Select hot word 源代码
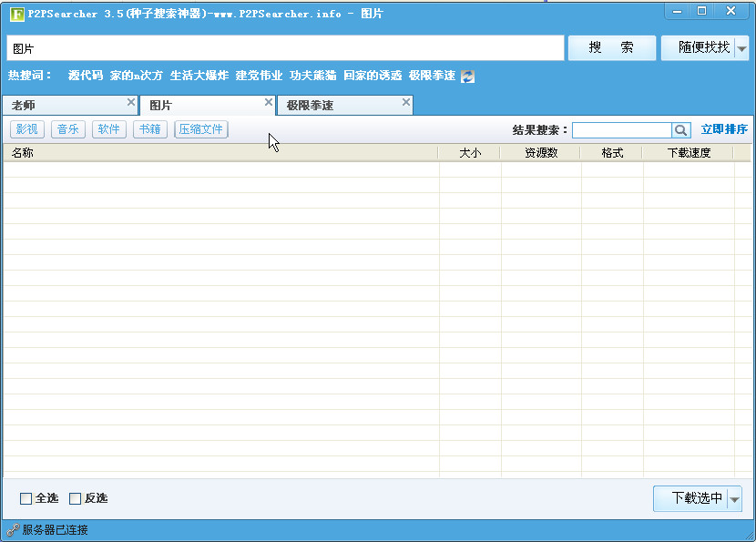This screenshot has width=756, height=542. (x=86, y=76)
